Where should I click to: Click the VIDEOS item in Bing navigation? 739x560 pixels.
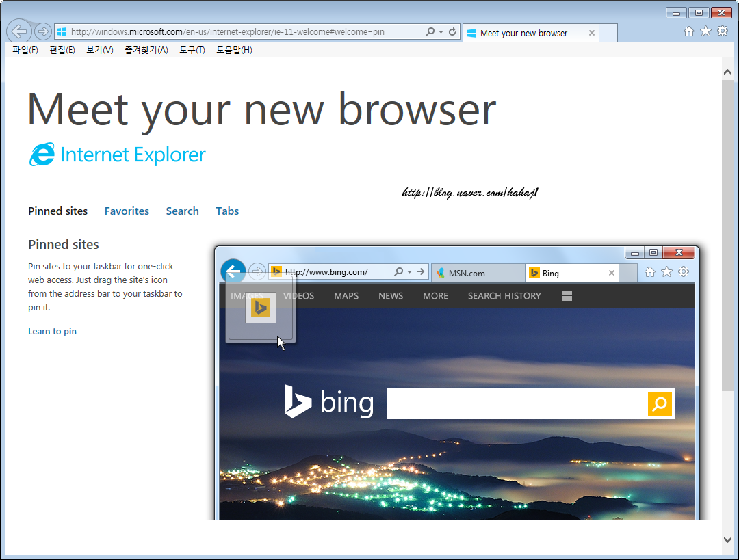click(298, 296)
